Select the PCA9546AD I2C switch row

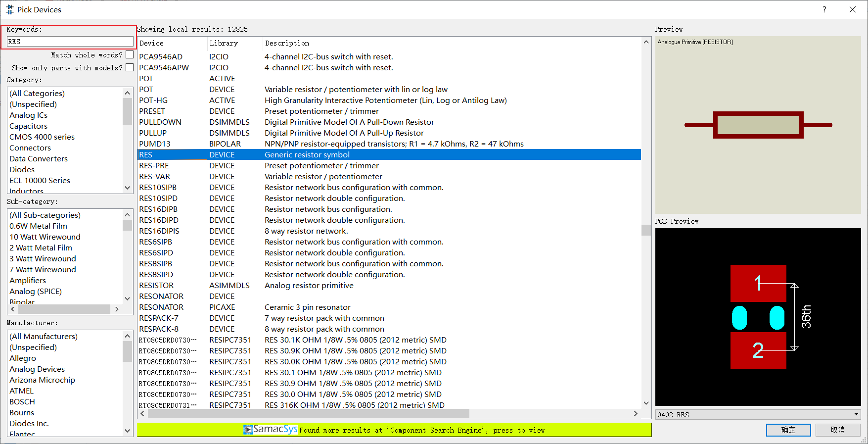pos(389,56)
